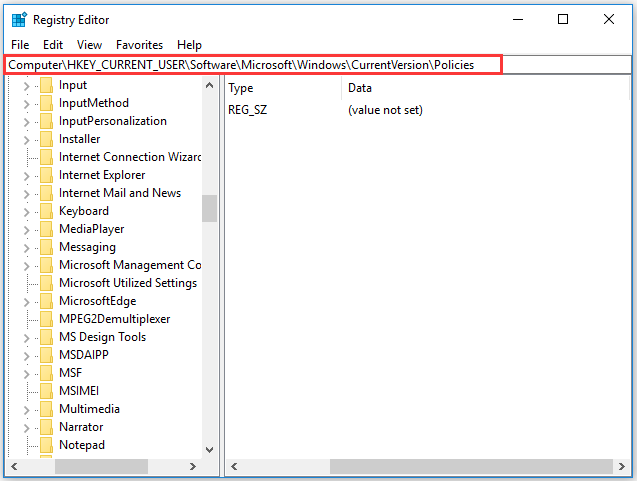Click the tree pane scroll right arrow
This screenshot has height=481, width=637.
click(193, 466)
